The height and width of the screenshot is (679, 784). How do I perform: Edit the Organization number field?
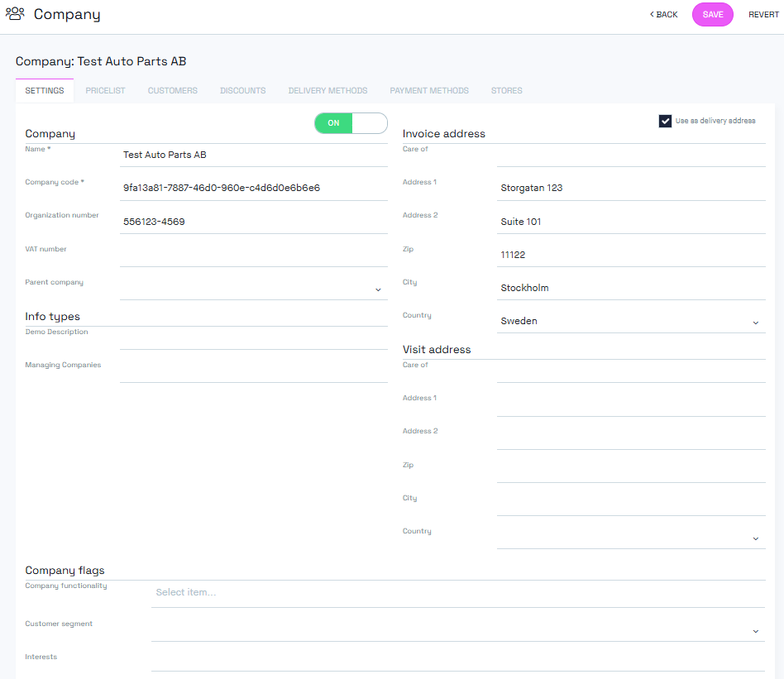coord(253,222)
